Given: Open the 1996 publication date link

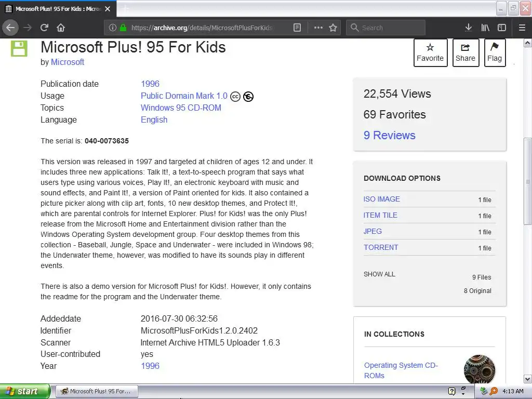Looking at the screenshot, I should [150, 84].
